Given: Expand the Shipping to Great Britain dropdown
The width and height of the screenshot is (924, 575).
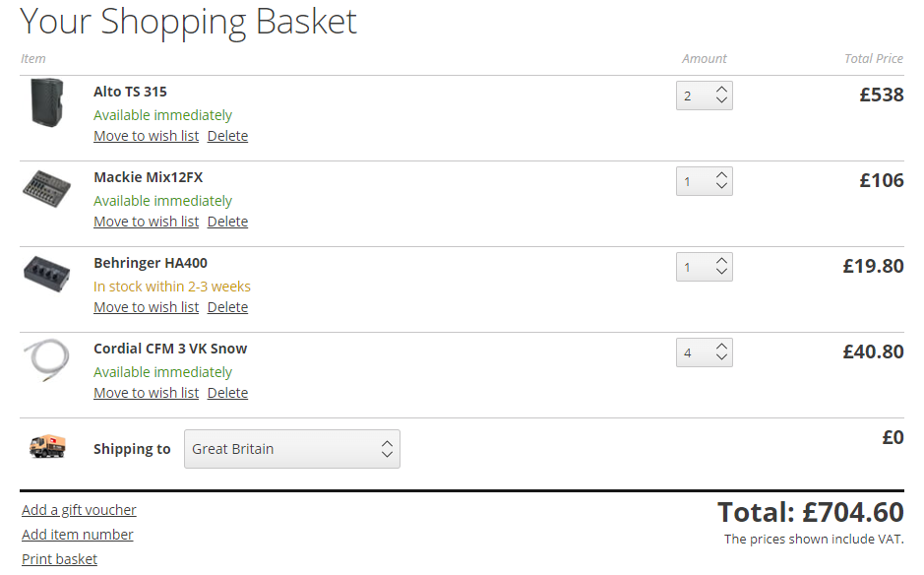Looking at the screenshot, I should pos(292,449).
